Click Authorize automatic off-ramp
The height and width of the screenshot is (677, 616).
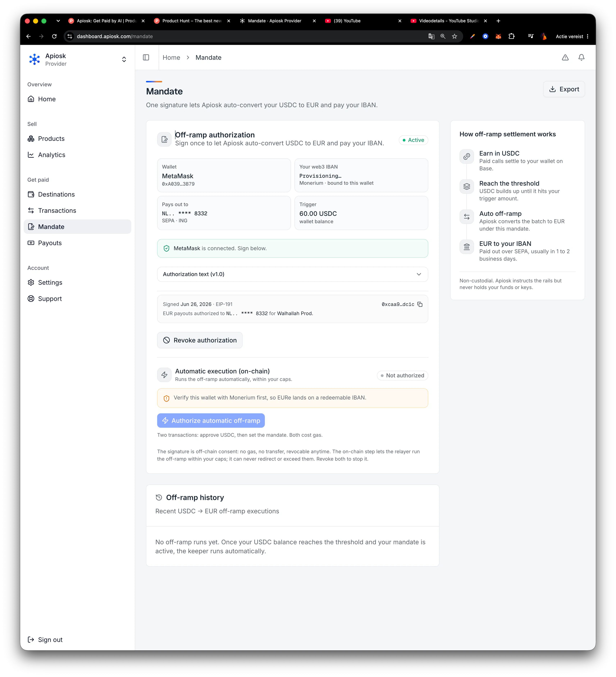[x=211, y=421]
